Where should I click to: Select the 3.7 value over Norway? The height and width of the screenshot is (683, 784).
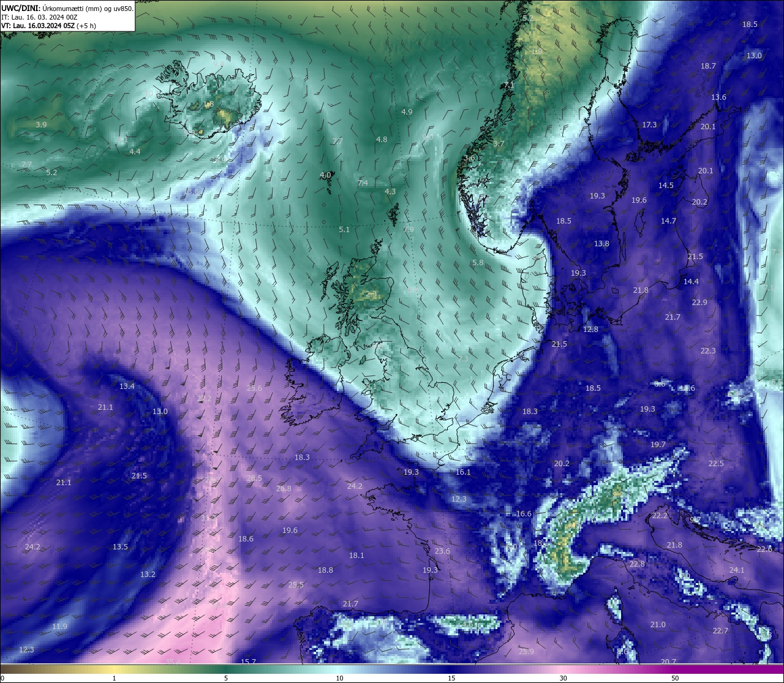499,144
